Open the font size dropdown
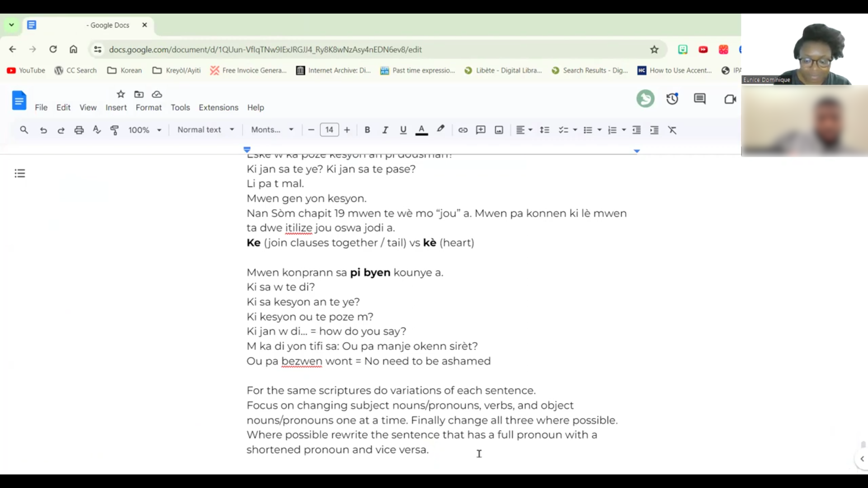The width and height of the screenshot is (868, 488). point(329,130)
